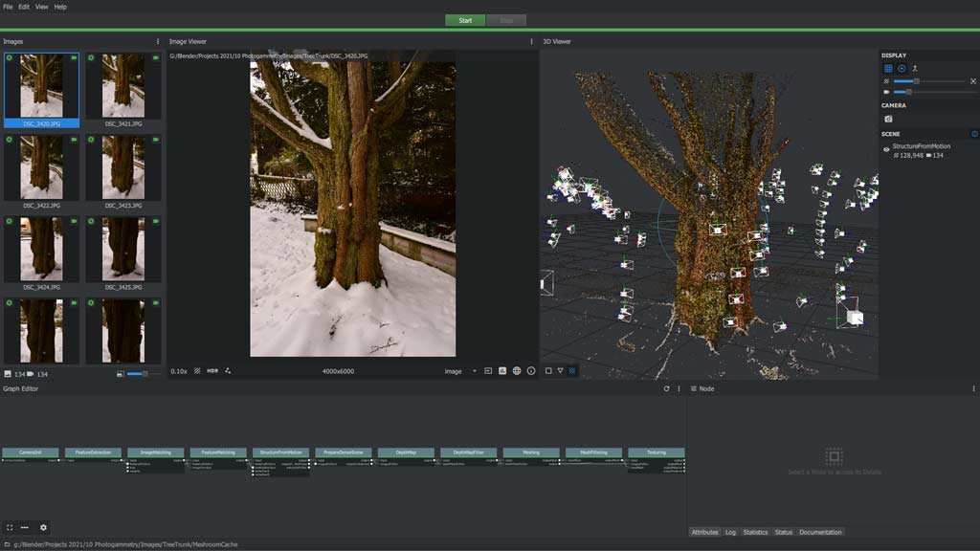The image size is (980, 551).
Task: Show image metadata info icon
Action: point(531,370)
